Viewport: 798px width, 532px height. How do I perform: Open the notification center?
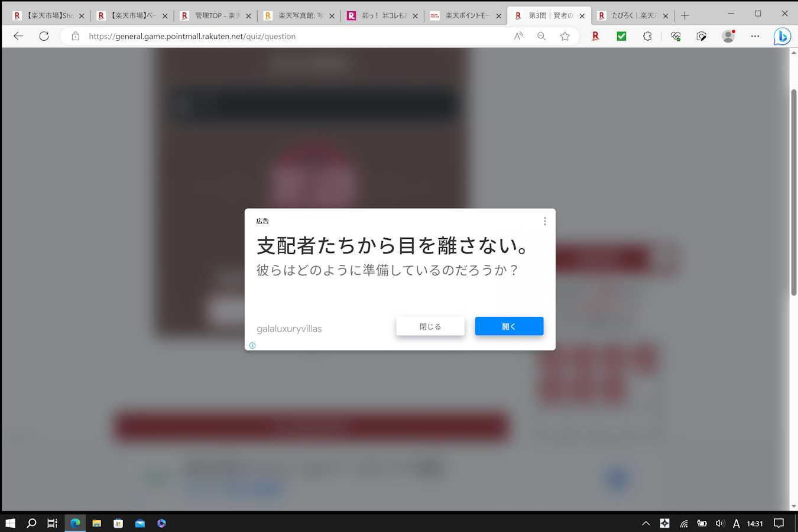pyautogui.click(x=778, y=523)
